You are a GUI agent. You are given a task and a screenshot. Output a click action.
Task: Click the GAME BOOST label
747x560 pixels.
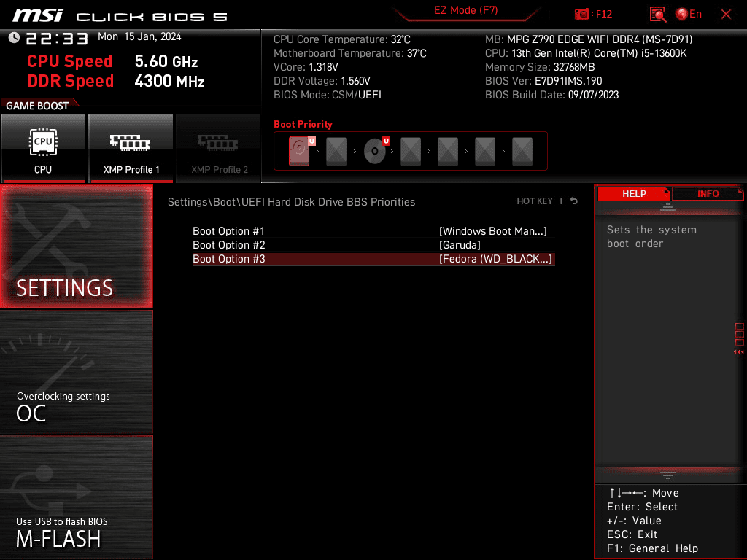[37, 106]
